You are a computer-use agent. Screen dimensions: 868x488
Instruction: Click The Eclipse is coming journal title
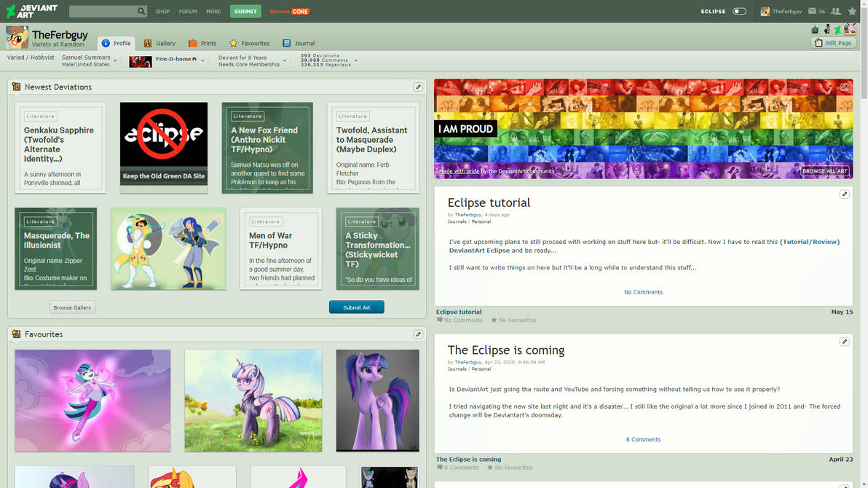pyautogui.click(x=506, y=350)
